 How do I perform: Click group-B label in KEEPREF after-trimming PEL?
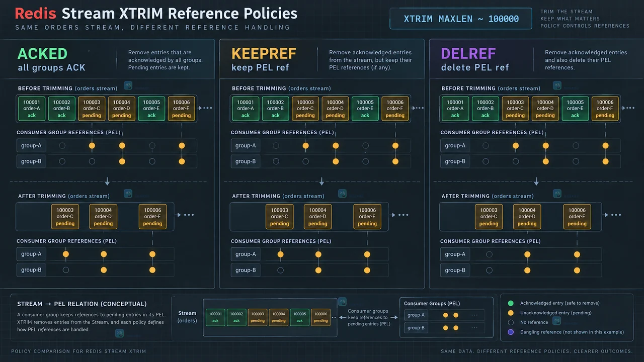[246, 270]
